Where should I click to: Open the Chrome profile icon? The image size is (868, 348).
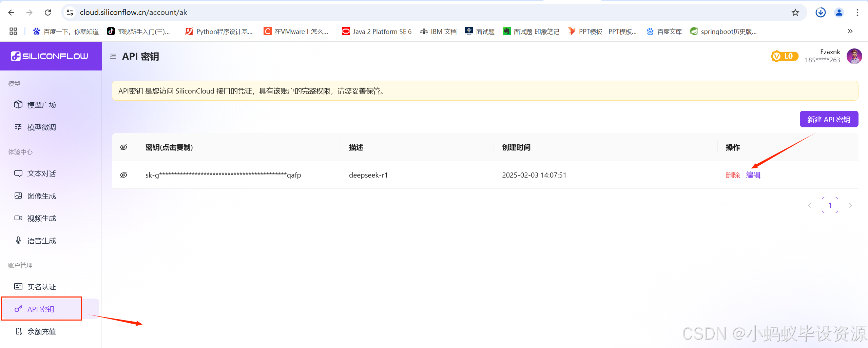(x=839, y=13)
